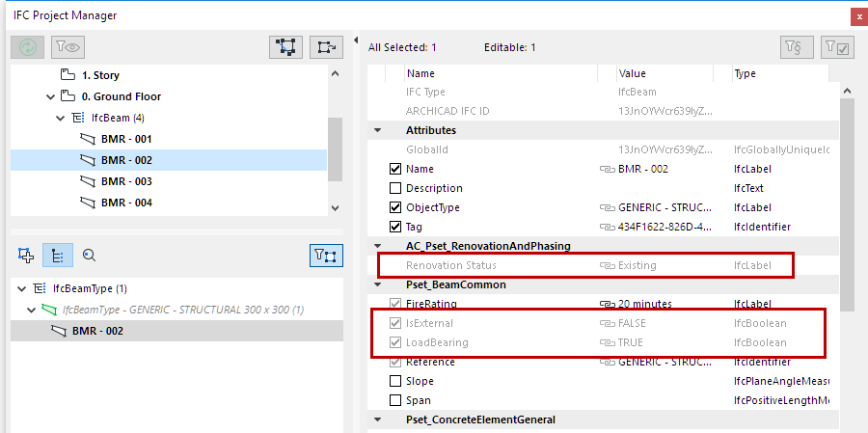Select BMR - 001 in the tree

point(126,139)
